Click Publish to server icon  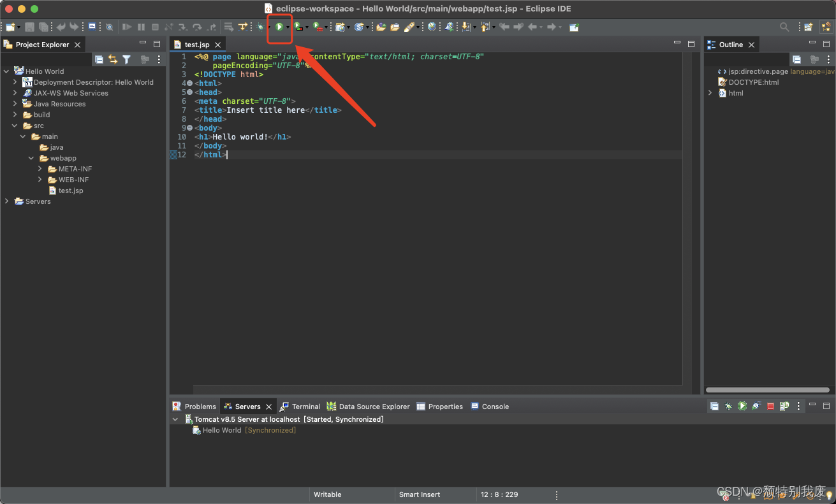pos(784,406)
